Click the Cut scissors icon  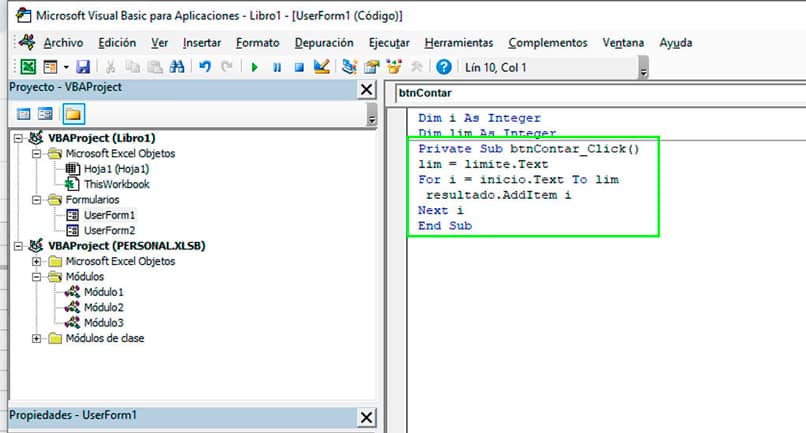coord(110,67)
